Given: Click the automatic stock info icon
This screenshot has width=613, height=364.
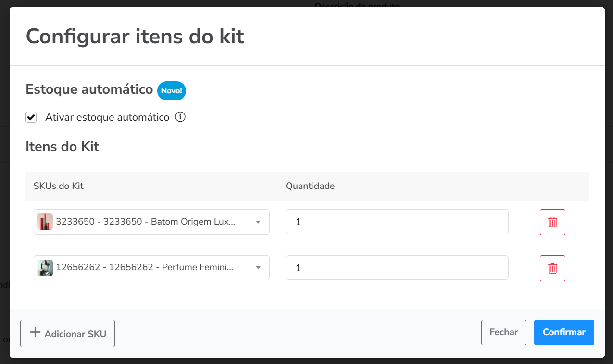Looking at the screenshot, I should (x=180, y=117).
